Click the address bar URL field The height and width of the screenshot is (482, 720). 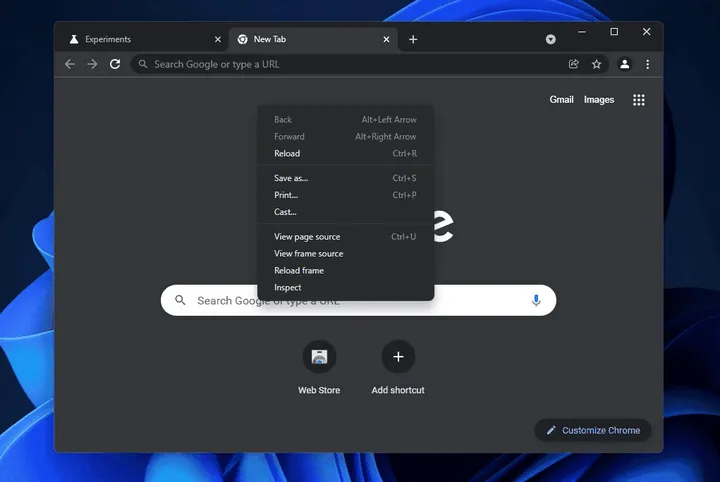pos(349,64)
